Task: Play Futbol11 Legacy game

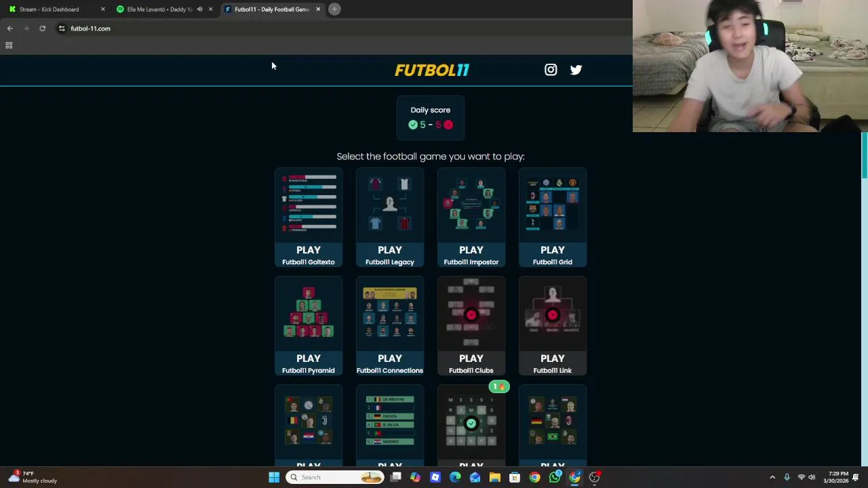Action: click(x=390, y=255)
